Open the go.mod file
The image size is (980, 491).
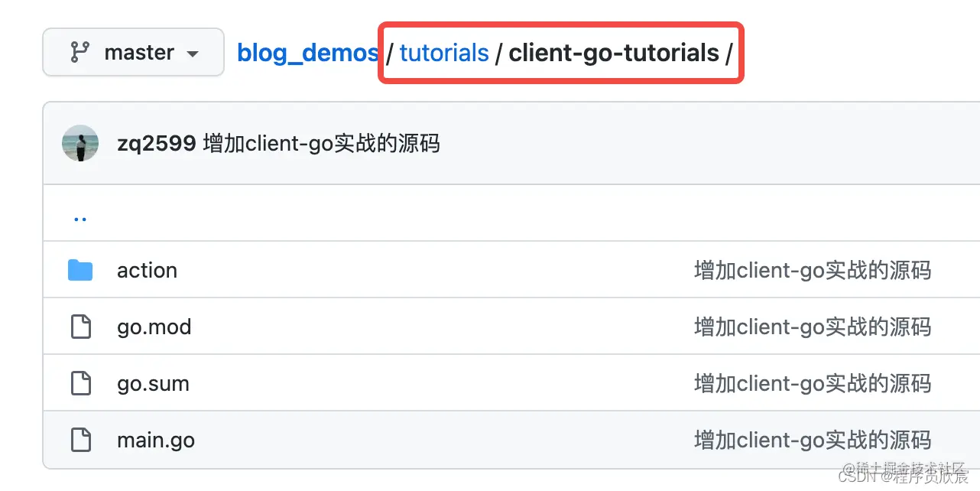point(154,327)
